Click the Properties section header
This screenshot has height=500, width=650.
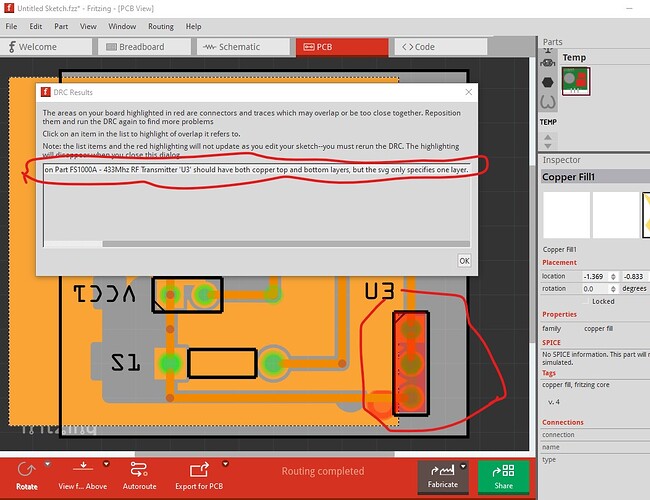559,314
